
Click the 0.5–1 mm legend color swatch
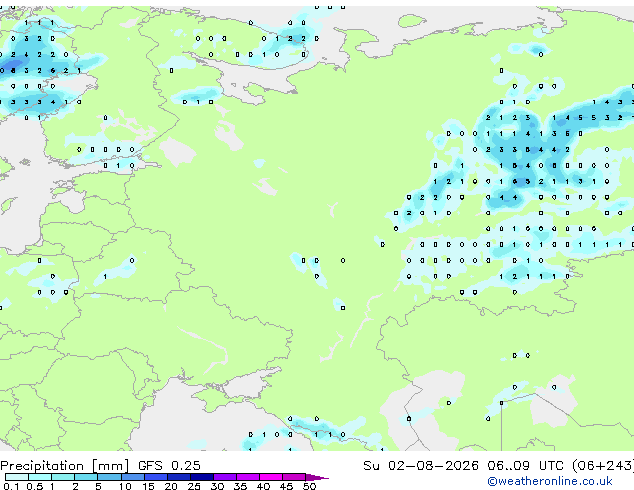point(40,477)
